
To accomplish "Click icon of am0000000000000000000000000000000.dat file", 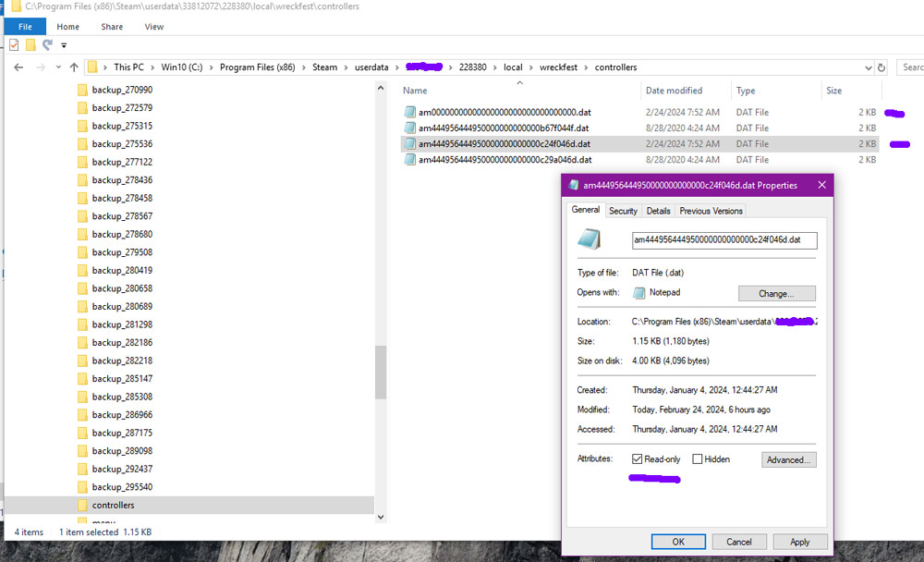I will click(409, 112).
